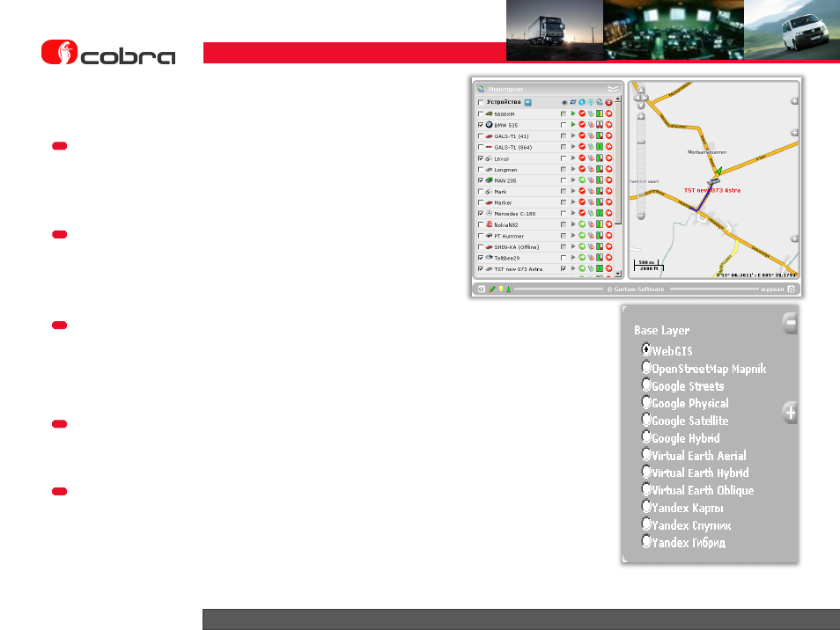Click the connection status icon in GALS-T1 (864) row
840x630 pixels.
(591, 147)
